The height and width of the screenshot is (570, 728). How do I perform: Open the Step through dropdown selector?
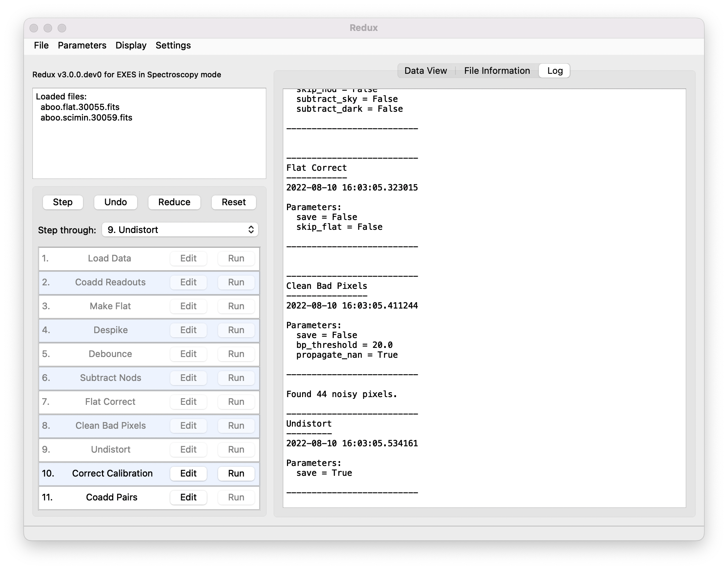(180, 229)
